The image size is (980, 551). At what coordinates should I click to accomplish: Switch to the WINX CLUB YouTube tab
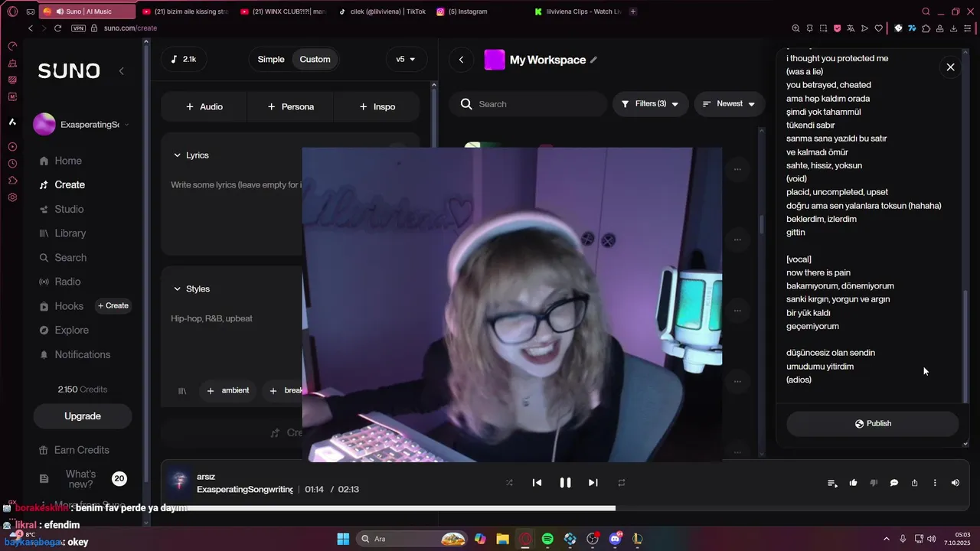(282, 11)
